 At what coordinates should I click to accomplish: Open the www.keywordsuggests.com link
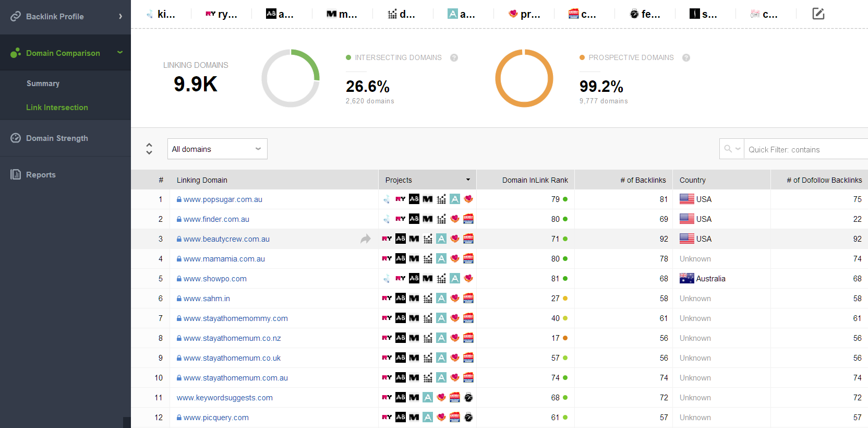pos(225,398)
